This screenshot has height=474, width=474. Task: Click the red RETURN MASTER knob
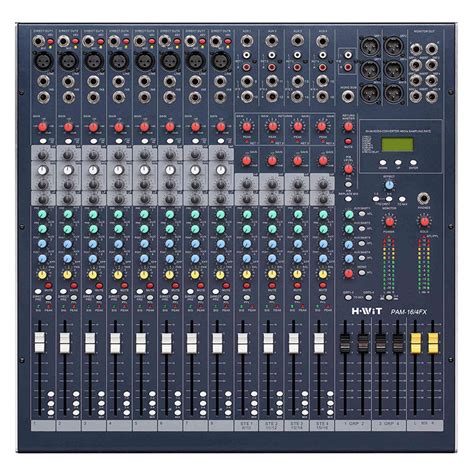pos(348,127)
